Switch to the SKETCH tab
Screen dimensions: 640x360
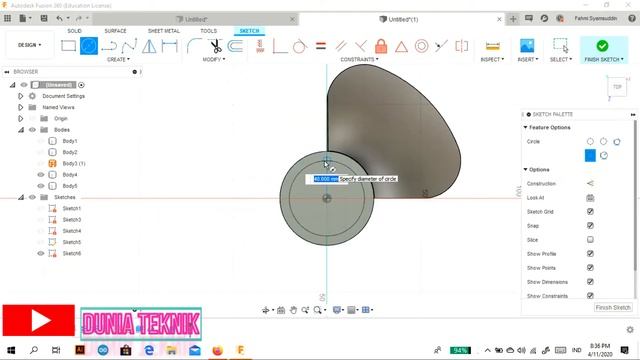(x=249, y=31)
